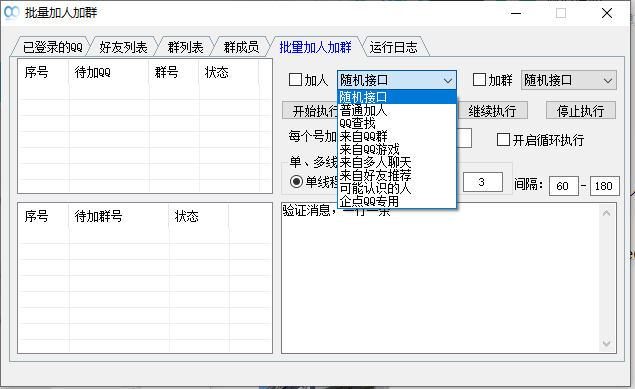Pick the QQ查找 option
Image resolution: width=635 pixels, height=389 pixels.
(397, 123)
